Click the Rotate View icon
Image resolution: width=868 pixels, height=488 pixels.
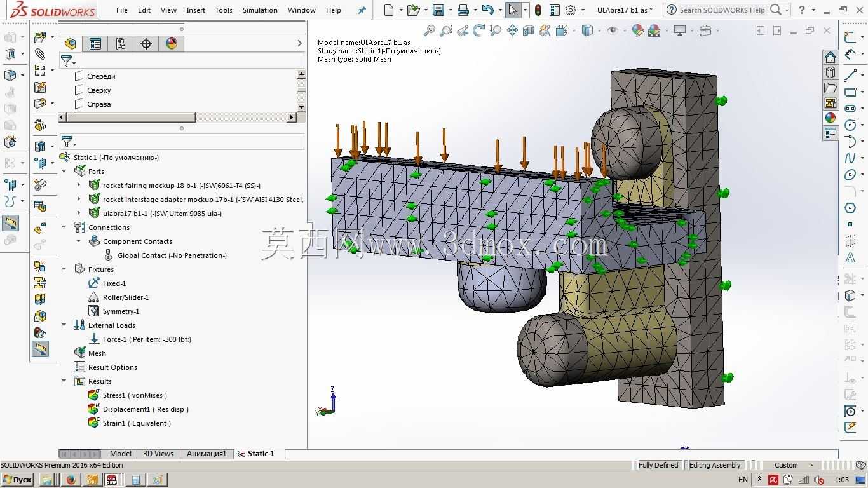coord(479,30)
